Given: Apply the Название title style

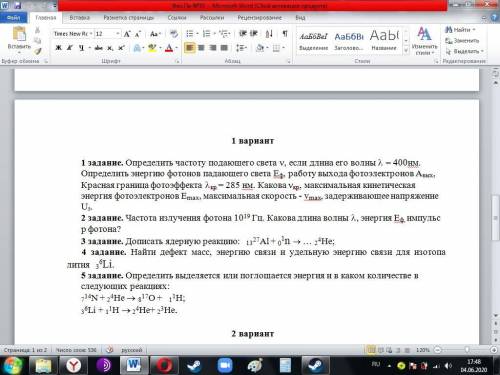Looking at the screenshot, I should (384, 41).
